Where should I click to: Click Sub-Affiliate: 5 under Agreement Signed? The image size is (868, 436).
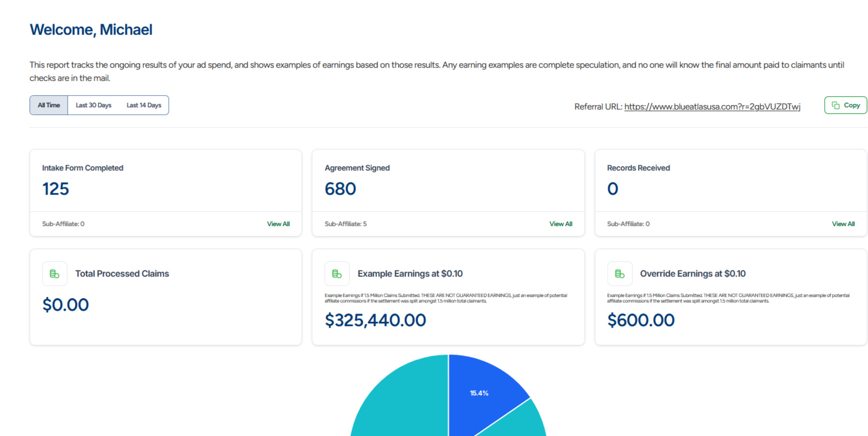(346, 224)
